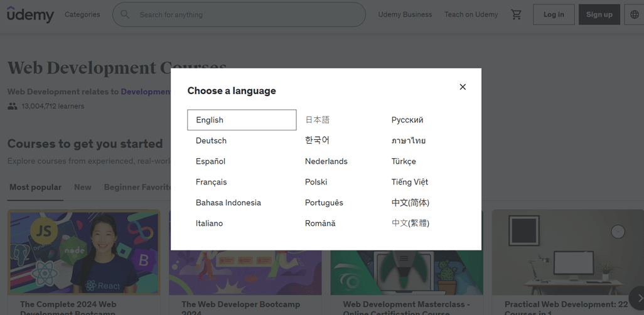Open Practical Web Development course thumbnail
Screen dimensions: 644x315
[568, 252]
